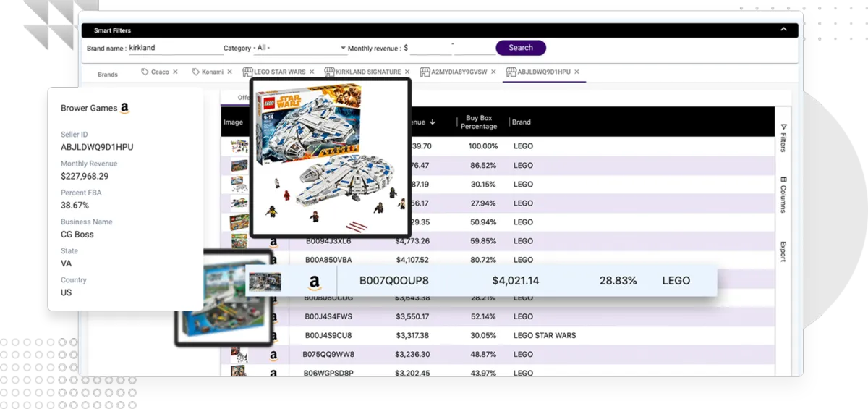Click the store icon beside A2MYDIA8Y9GVSW
This screenshot has width=868, height=409.
click(x=426, y=72)
